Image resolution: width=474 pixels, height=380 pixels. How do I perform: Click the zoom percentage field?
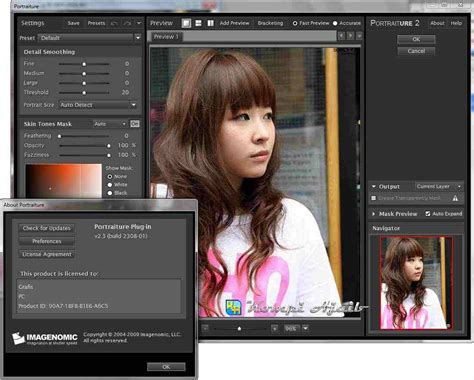(291, 328)
